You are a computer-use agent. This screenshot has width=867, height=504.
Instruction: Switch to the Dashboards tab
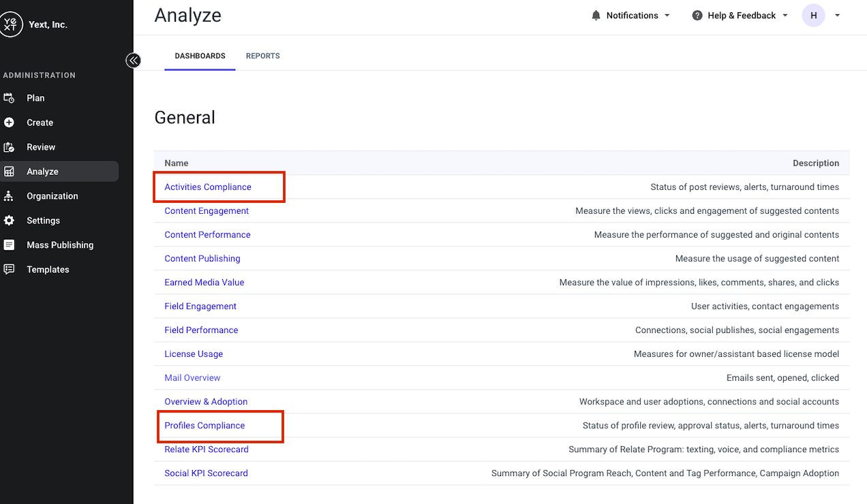pos(200,56)
